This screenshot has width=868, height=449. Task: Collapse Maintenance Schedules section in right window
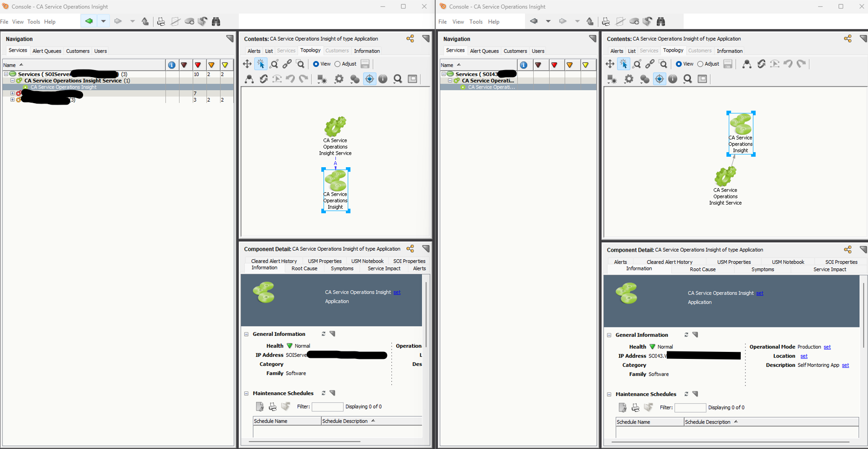click(x=609, y=394)
